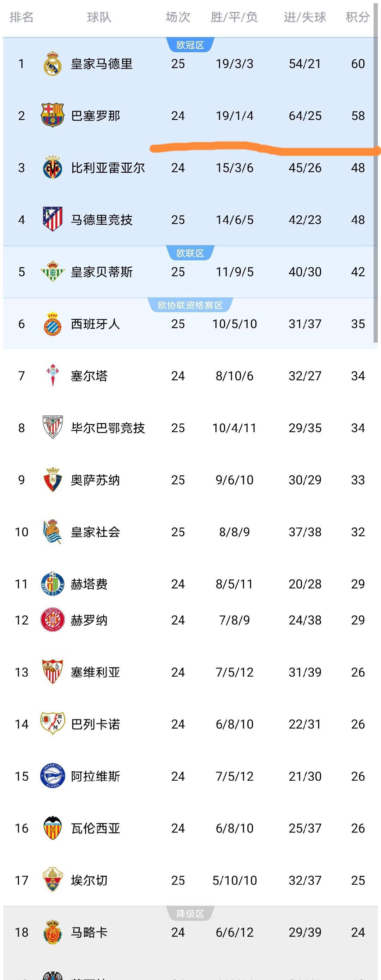Click the Girona red crest
This screenshot has height=980, width=381.
click(x=52, y=620)
